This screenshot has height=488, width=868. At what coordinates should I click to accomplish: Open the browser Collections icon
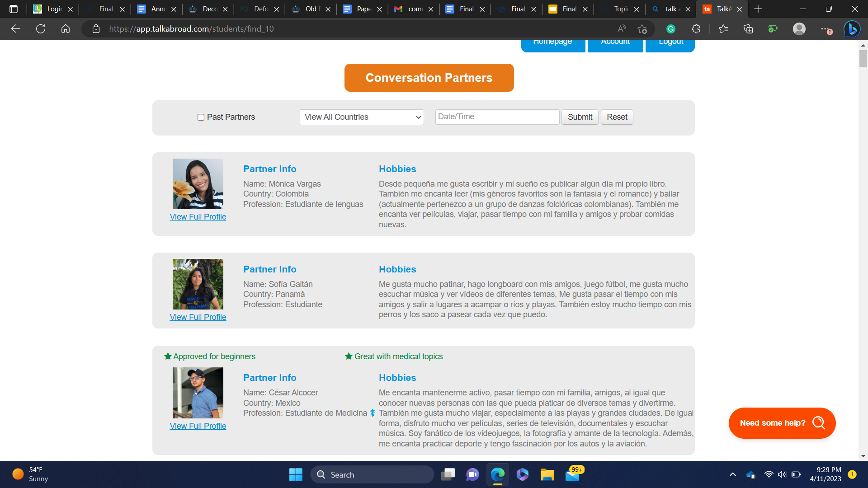tap(748, 29)
